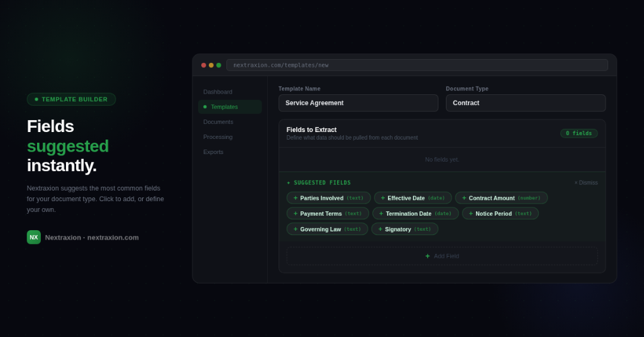Click the SUGGESTED FIELDS section label

tap(319, 183)
